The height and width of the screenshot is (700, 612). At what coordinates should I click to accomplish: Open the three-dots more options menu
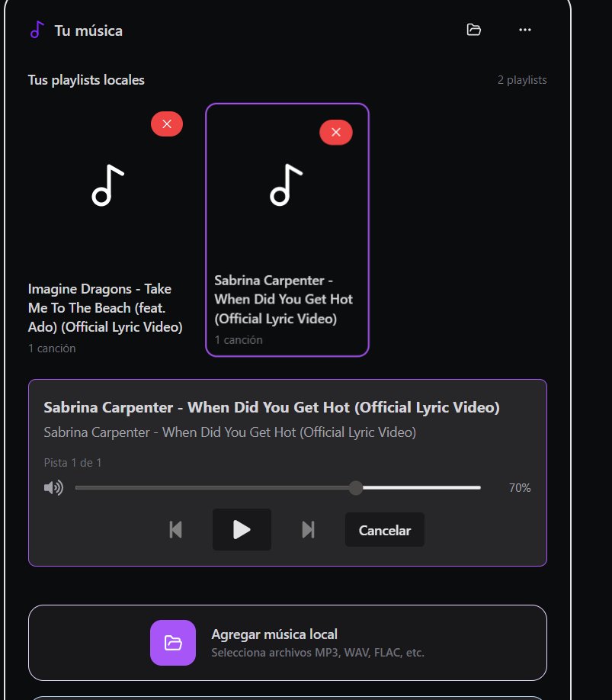525,30
